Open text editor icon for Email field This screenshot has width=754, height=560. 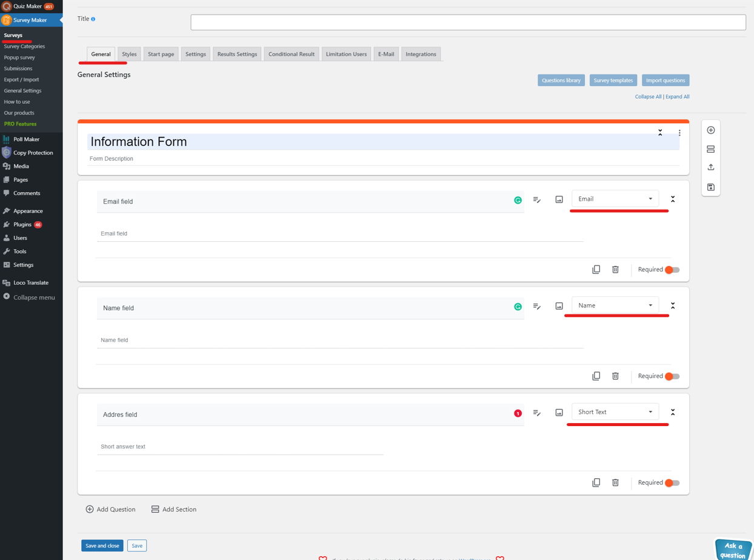[x=537, y=199]
